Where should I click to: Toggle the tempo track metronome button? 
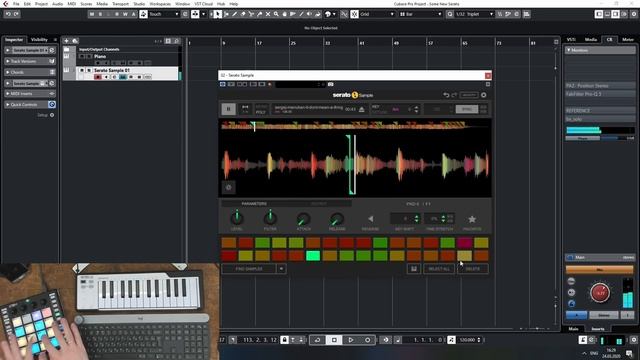pos(451,340)
